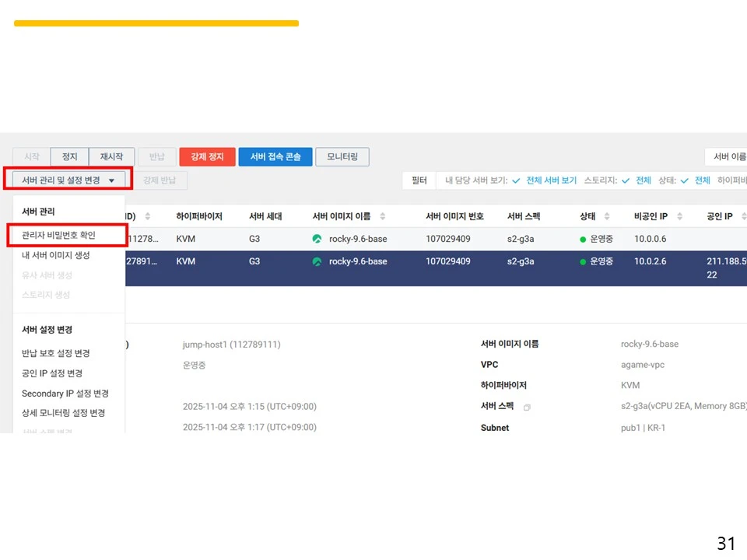
Task: Choose 공인 IP 설정 변경 menu item
Action: [x=52, y=373]
